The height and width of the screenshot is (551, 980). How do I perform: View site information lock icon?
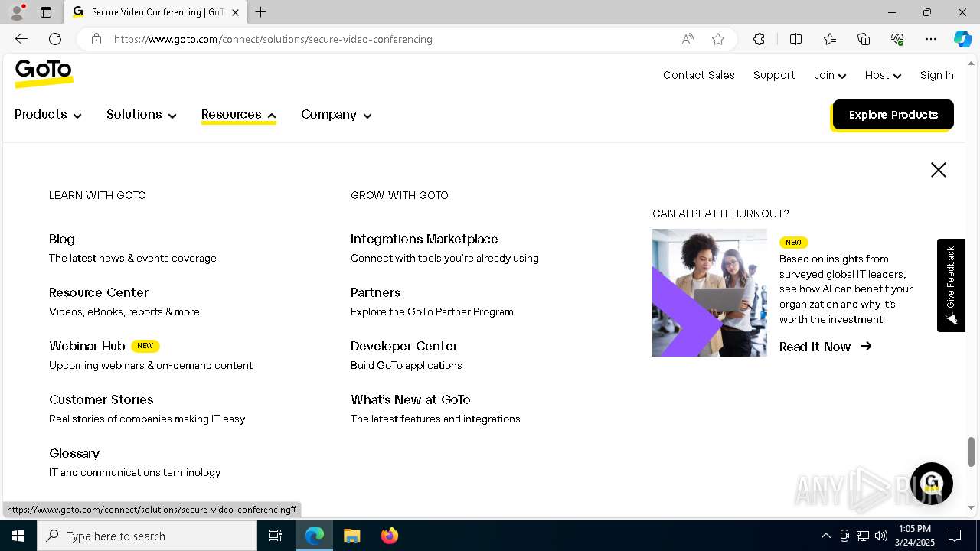click(96, 39)
